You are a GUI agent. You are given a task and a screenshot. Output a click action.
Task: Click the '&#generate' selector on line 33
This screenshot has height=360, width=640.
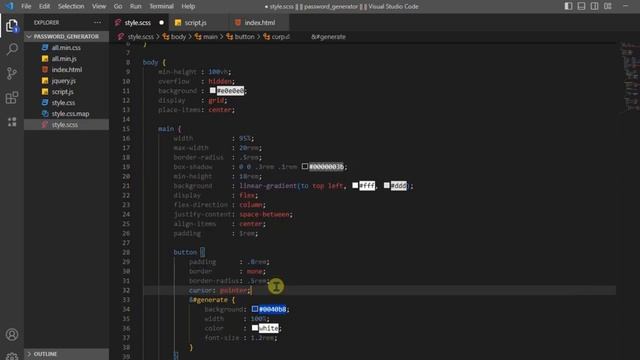[x=208, y=300]
